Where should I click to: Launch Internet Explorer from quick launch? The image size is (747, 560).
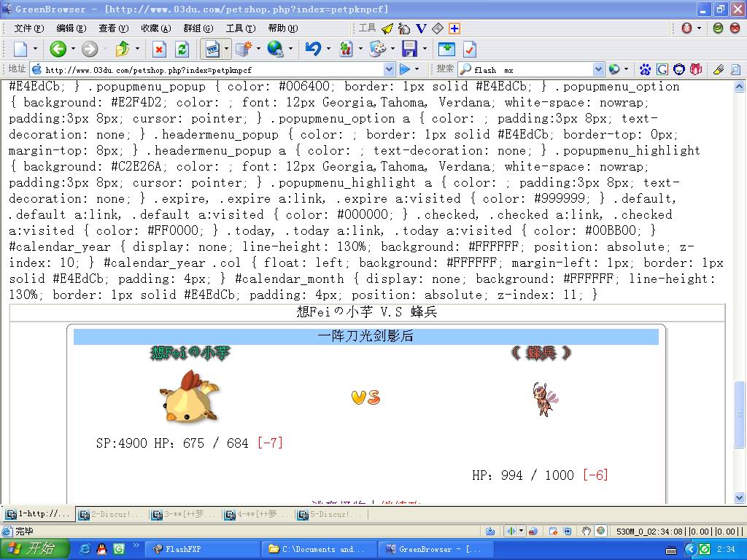click(x=85, y=549)
